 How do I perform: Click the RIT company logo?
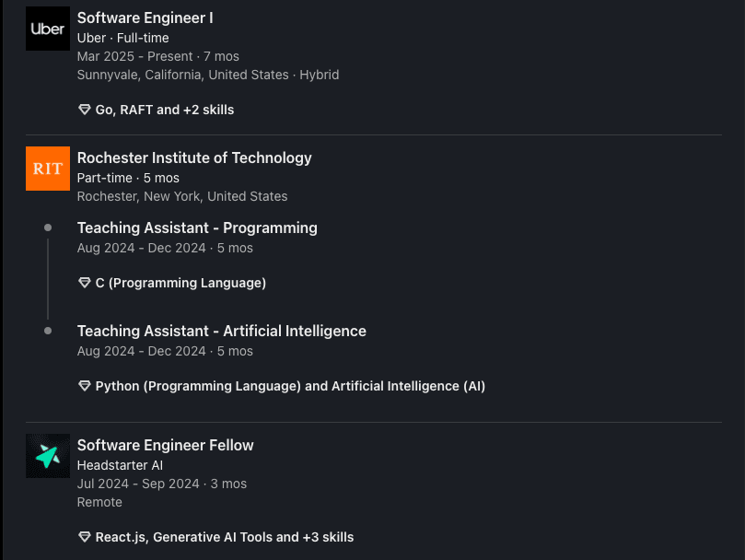point(47,169)
